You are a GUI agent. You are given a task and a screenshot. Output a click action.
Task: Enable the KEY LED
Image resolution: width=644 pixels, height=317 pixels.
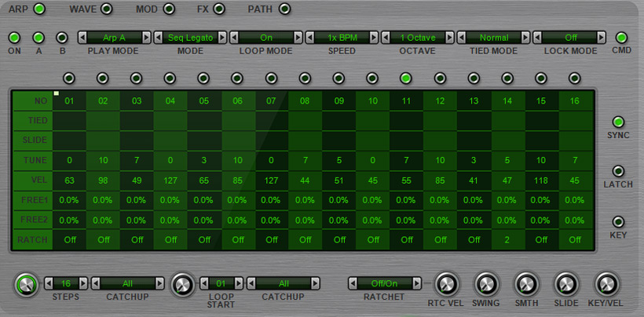coord(618,222)
